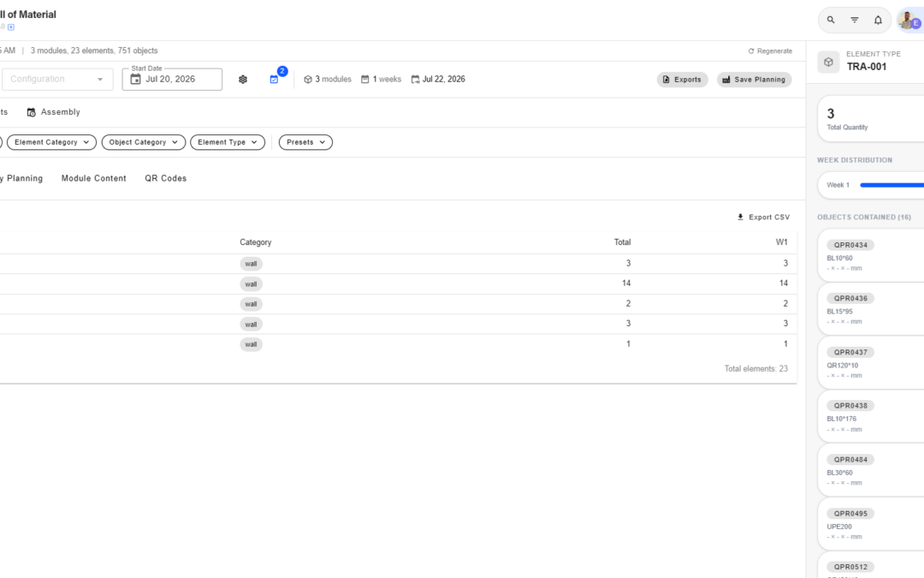Select the Planning sub-tab

pyautogui.click(x=21, y=178)
